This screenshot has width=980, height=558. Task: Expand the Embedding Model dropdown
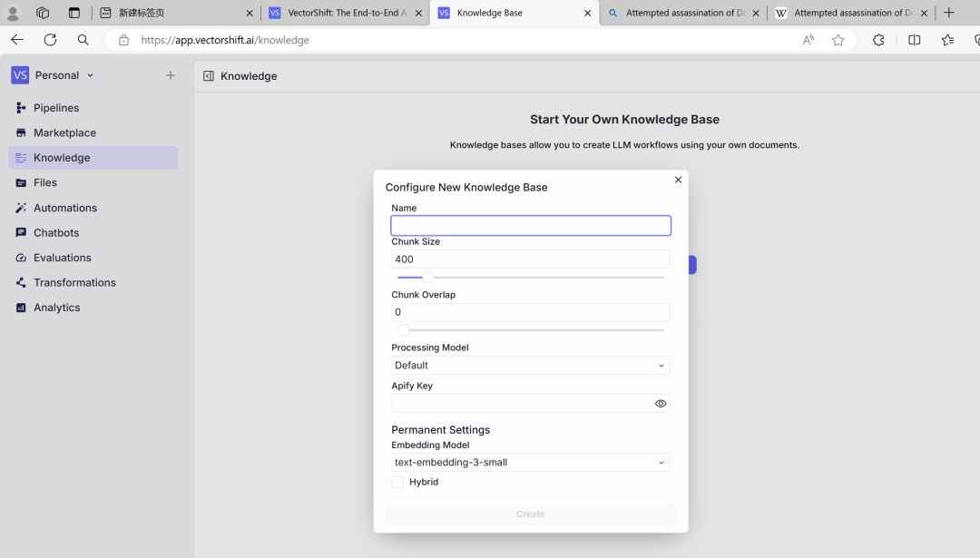[531, 463]
